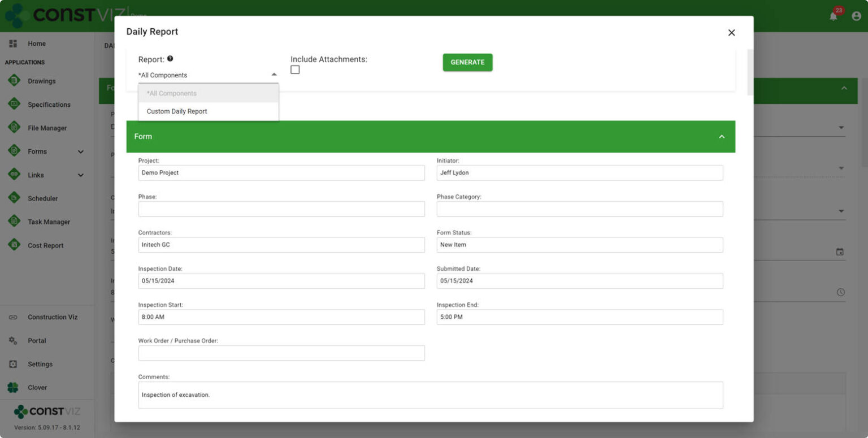Open the user account menu

pos(856,15)
